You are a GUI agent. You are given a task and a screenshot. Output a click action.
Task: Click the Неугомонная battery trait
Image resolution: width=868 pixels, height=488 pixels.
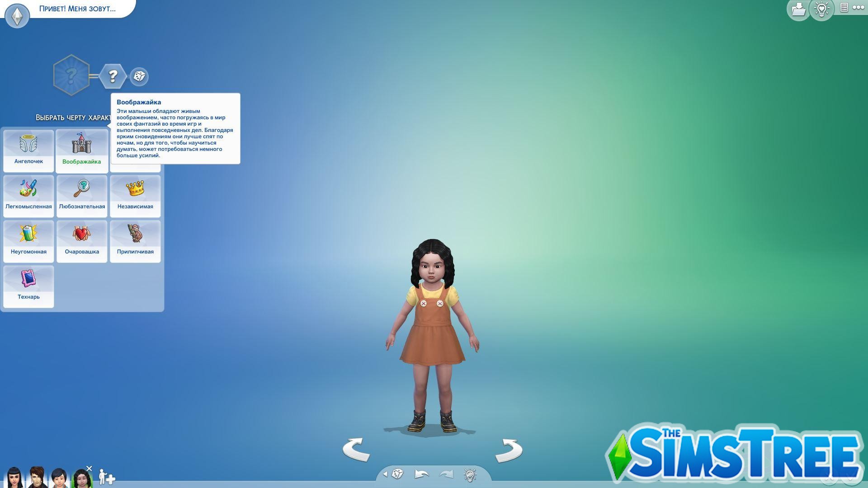28,235
